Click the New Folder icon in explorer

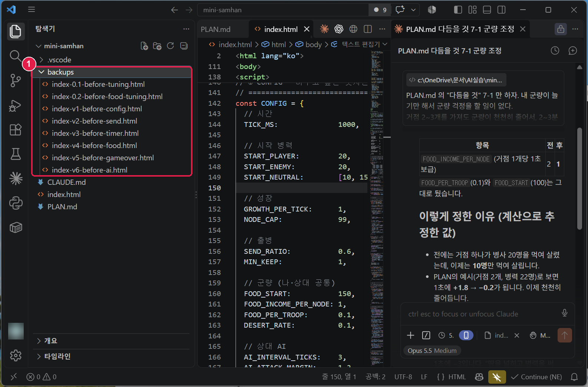pos(157,46)
